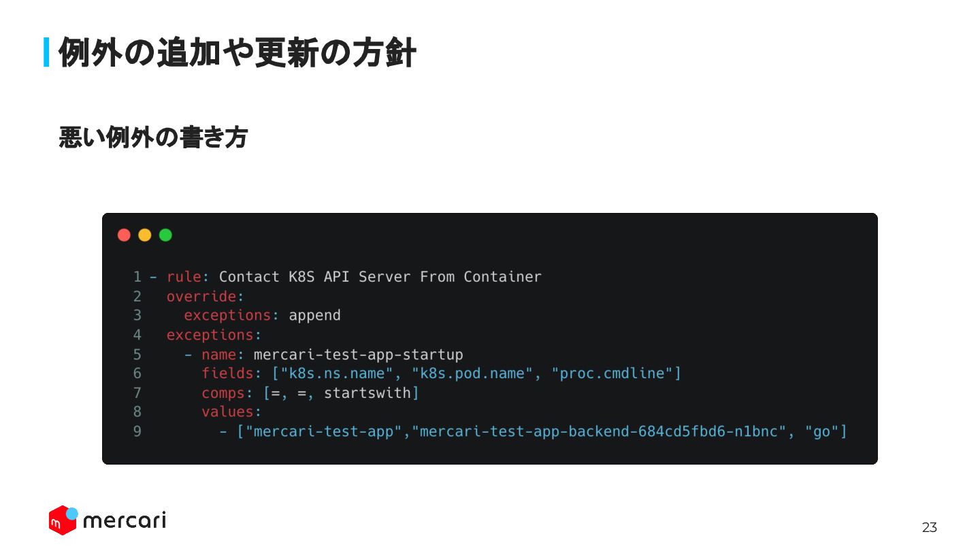Click line number 9 in the code gutter

pyautogui.click(x=137, y=431)
